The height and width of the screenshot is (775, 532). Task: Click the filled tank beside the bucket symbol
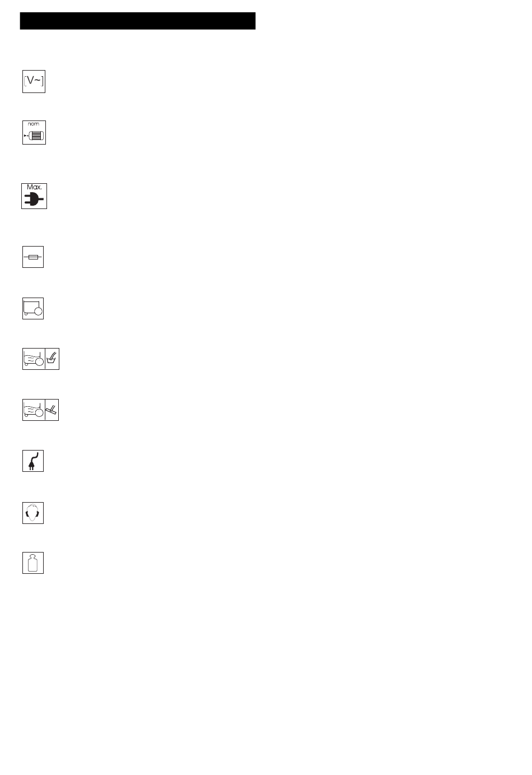tap(34, 359)
